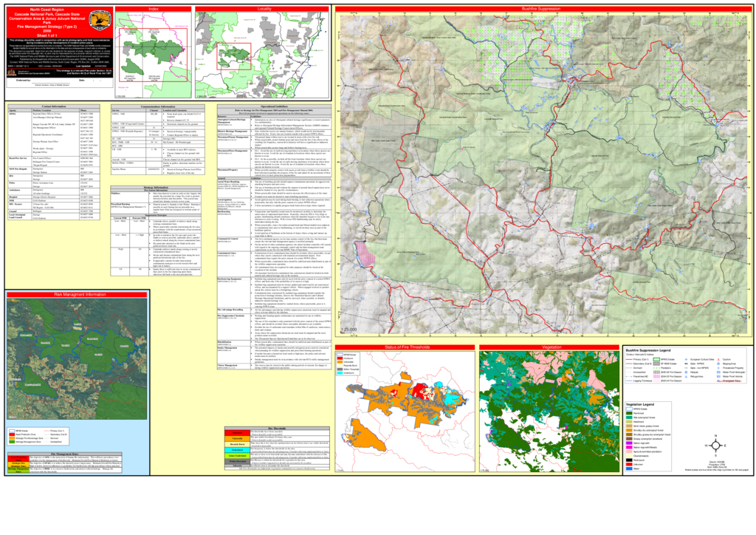The width and height of the screenshot is (756, 535).
Task: Click the Refuge Area legend symbol
Action: [x=686, y=376]
